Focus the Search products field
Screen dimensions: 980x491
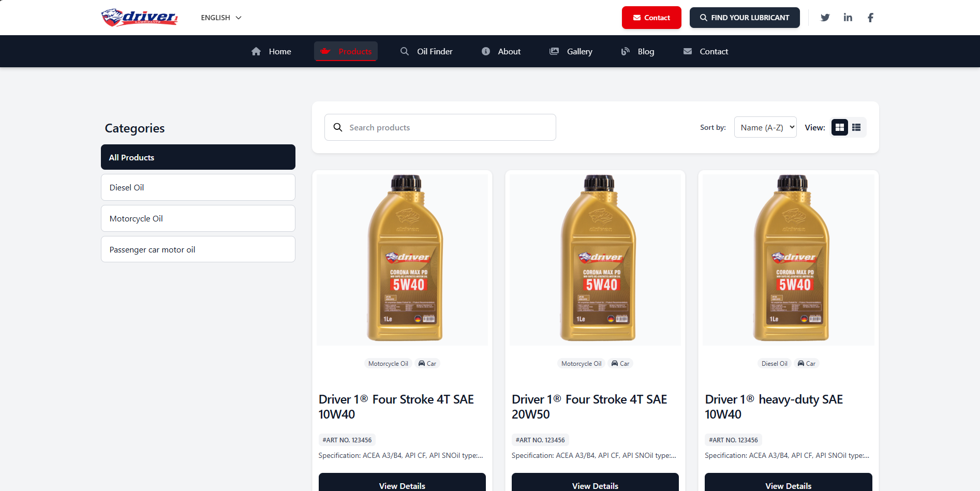(440, 127)
